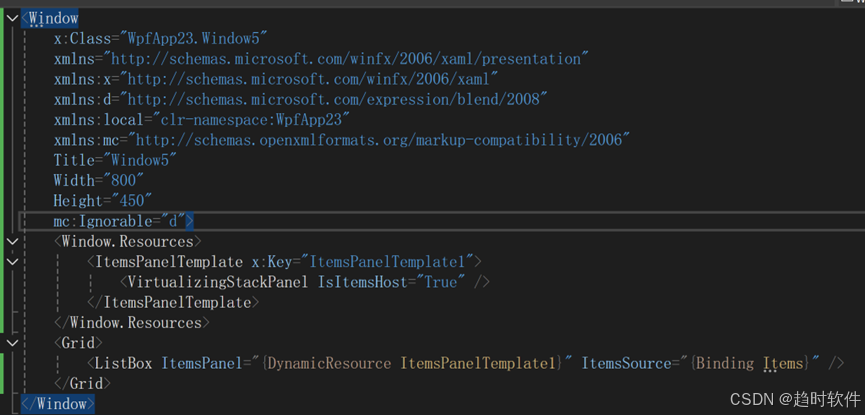The image size is (865, 415).
Task: Collapse the root Window element fold chevron
Action: (11, 18)
